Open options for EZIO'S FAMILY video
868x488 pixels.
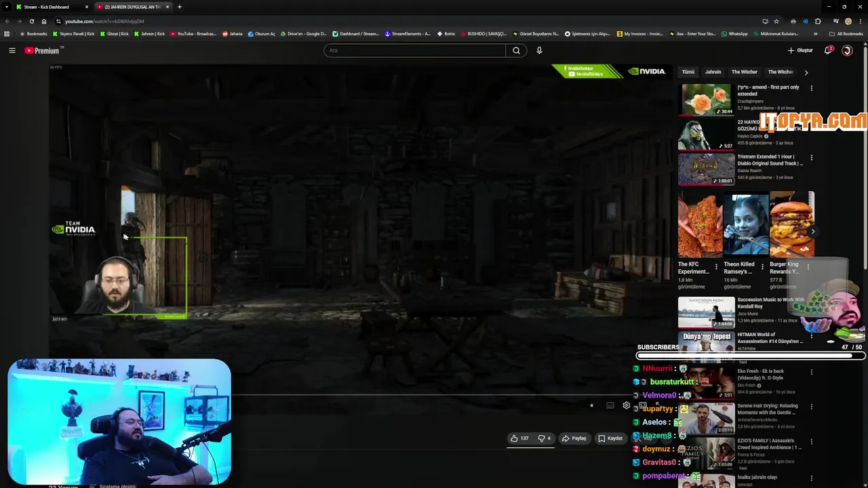coord(811,442)
